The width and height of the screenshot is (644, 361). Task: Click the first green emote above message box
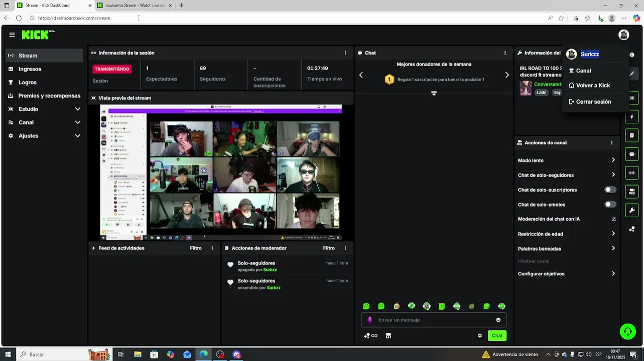(x=366, y=306)
